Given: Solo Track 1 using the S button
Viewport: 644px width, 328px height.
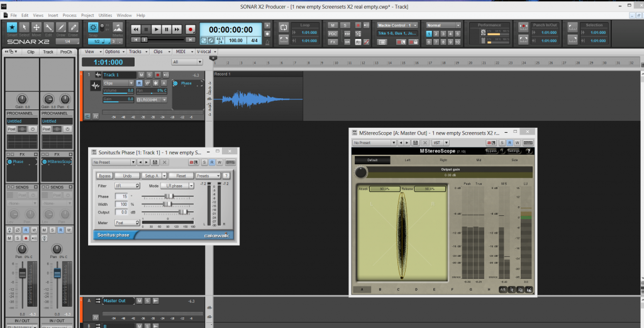Looking at the screenshot, I should pyautogui.click(x=149, y=75).
